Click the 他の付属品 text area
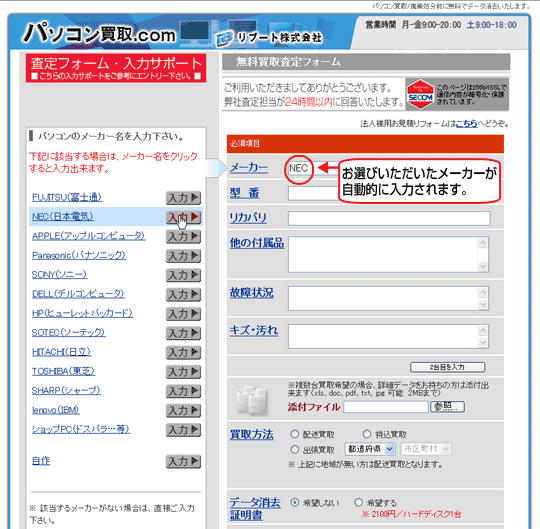The width and height of the screenshot is (540, 529). coord(388,255)
